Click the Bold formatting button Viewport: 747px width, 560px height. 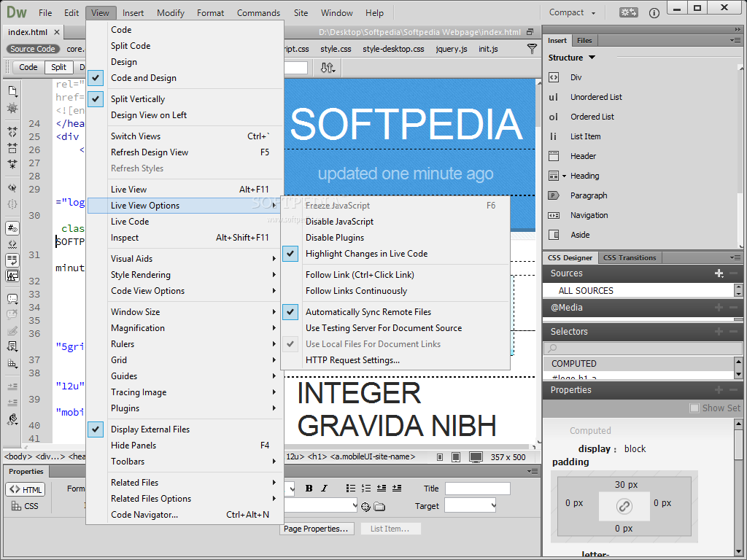[x=309, y=488]
